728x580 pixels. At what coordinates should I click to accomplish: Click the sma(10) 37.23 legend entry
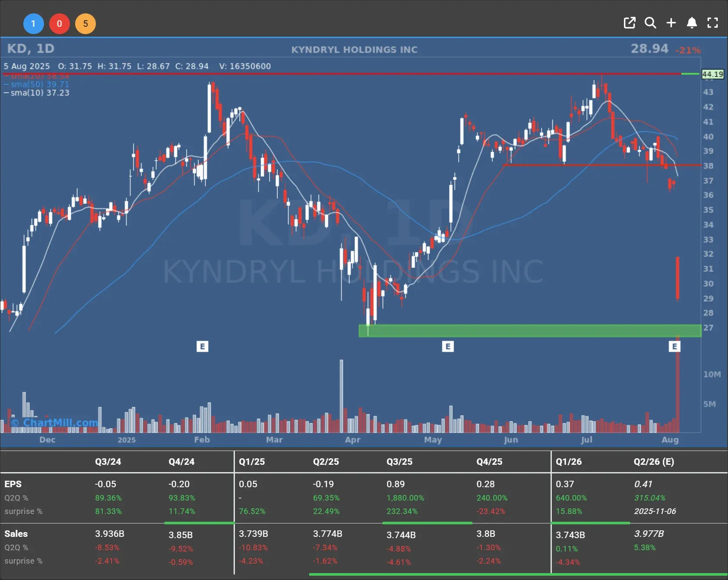(37, 93)
